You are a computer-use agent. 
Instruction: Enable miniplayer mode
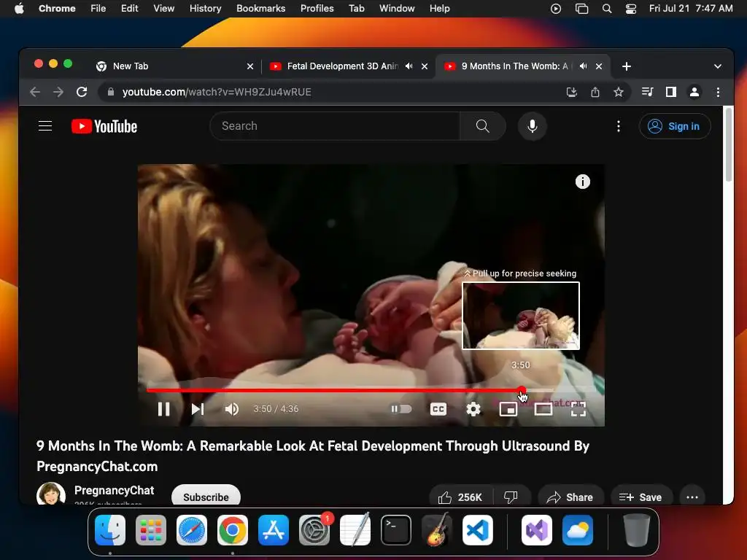point(508,409)
